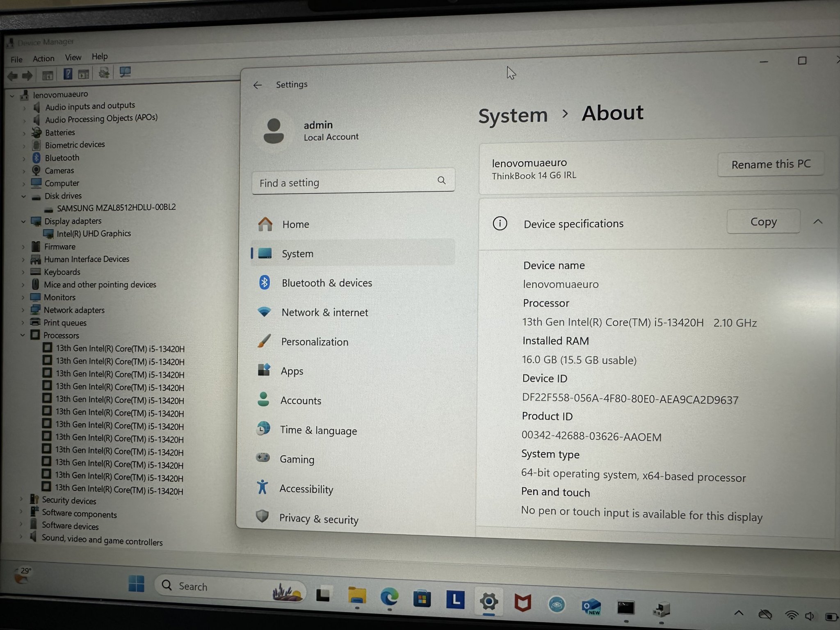Click the Settings back arrow
The width and height of the screenshot is (840, 630).
(258, 85)
